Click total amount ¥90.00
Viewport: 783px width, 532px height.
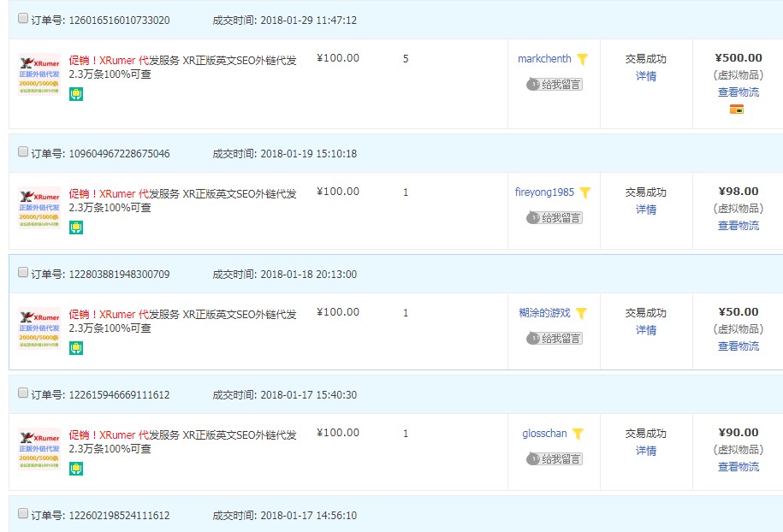pyautogui.click(x=738, y=433)
